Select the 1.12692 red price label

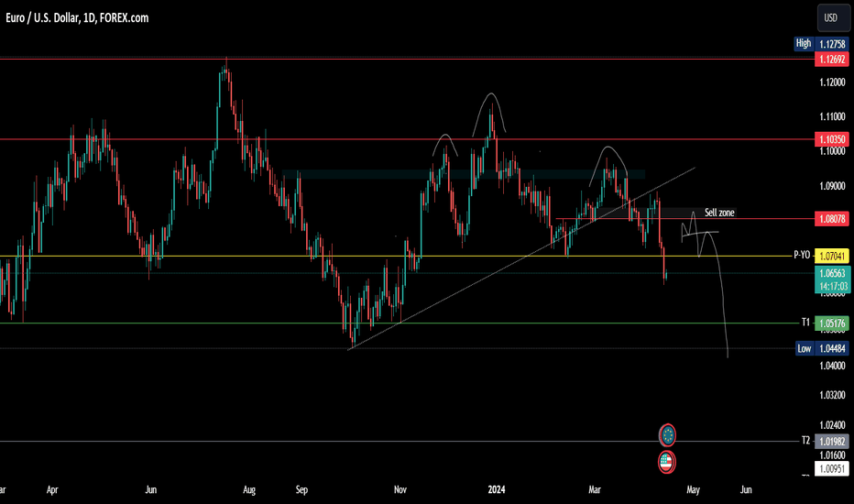832,60
